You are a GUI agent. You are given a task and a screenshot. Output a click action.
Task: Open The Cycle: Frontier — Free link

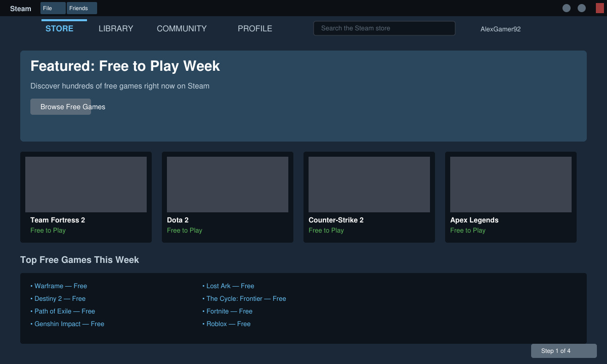point(244,298)
